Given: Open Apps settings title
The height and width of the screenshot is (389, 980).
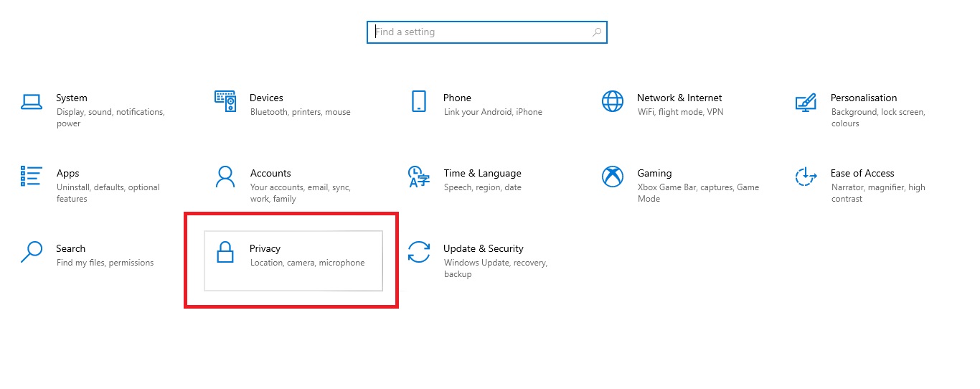Looking at the screenshot, I should tap(67, 173).
